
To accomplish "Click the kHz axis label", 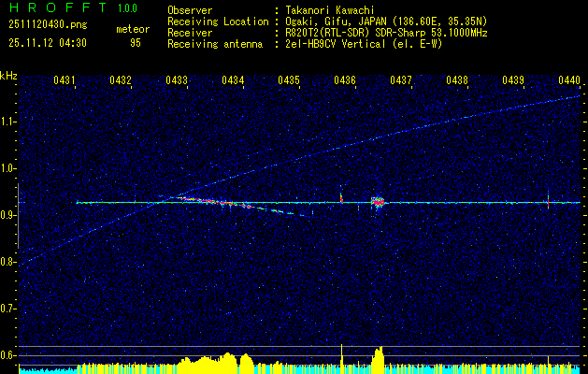I will pos(8,76).
